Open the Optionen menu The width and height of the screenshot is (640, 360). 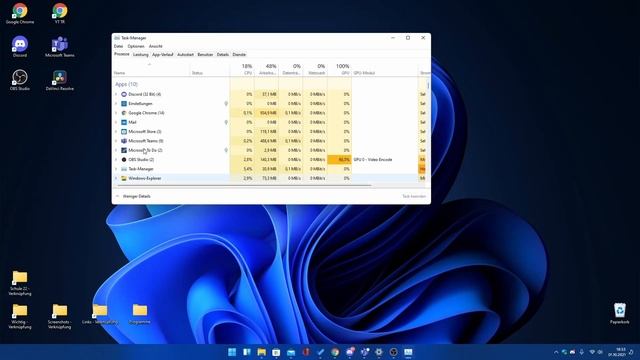coord(136,46)
